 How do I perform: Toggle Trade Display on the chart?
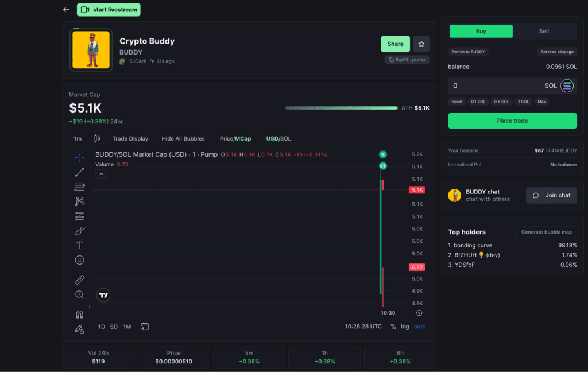[130, 139]
